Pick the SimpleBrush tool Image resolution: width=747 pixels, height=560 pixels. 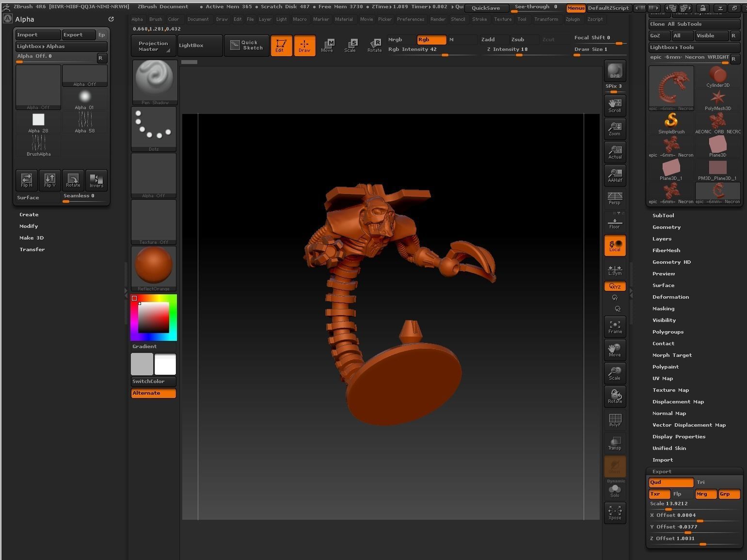pyautogui.click(x=671, y=123)
